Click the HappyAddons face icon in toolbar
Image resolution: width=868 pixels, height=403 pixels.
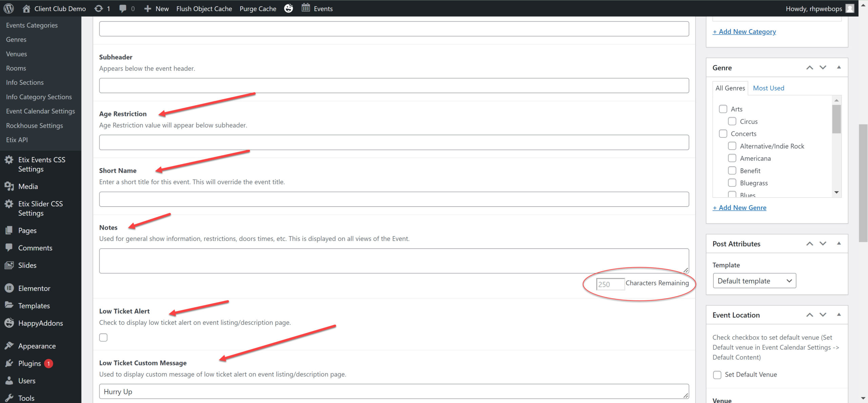[289, 8]
